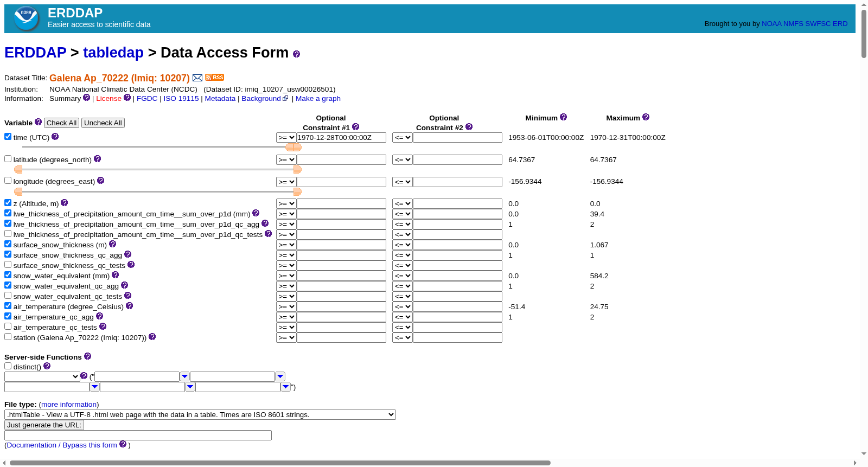Image resolution: width=868 pixels, height=467 pixels.
Task: Click the NOAA logo icon
Action: click(26, 18)
